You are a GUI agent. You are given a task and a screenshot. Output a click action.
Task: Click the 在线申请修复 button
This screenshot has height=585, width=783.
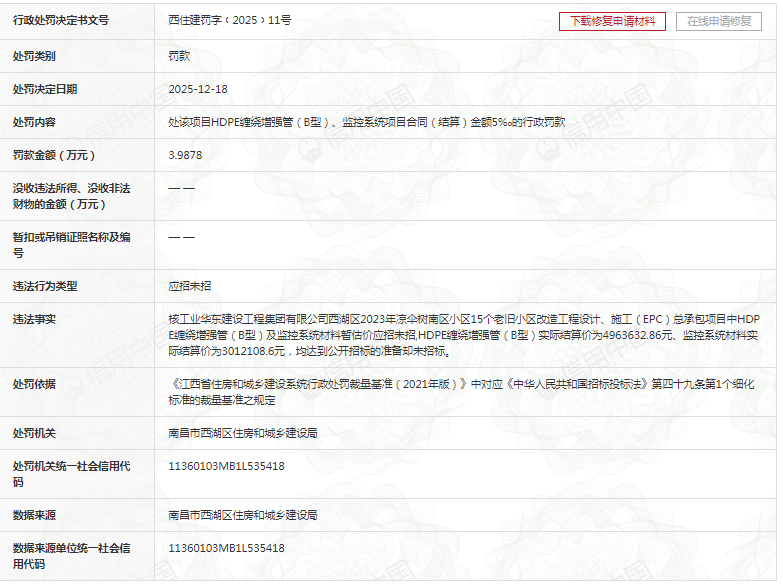coord(718,21)
